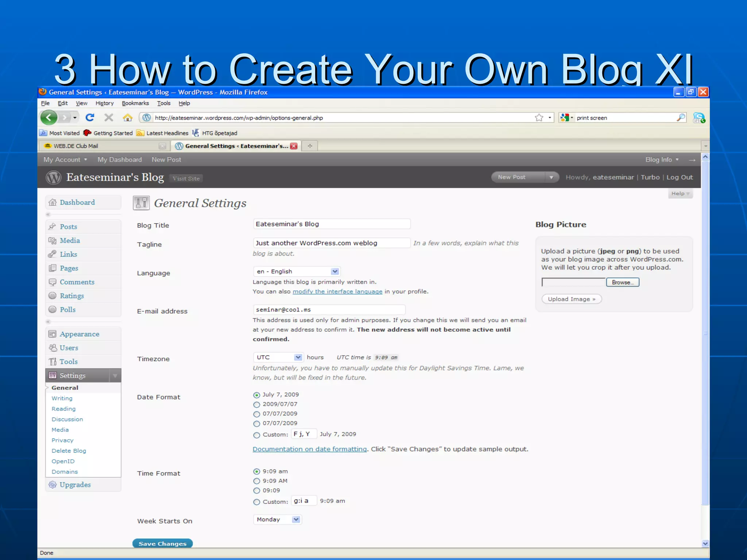The height and width of the screenshot is (560, 747).
Task: Click the Upgrades gear icon
Action: [x=53, y=485]
